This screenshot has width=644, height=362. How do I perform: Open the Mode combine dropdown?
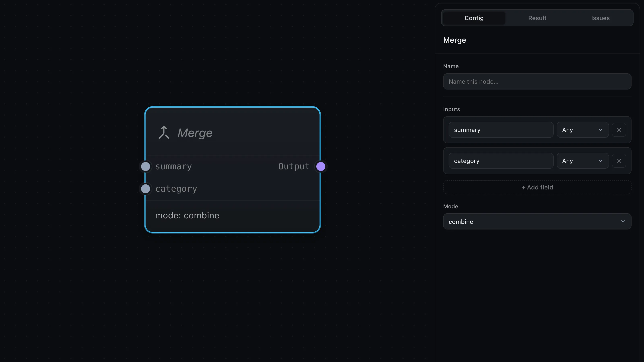click(x=537, y=221)
